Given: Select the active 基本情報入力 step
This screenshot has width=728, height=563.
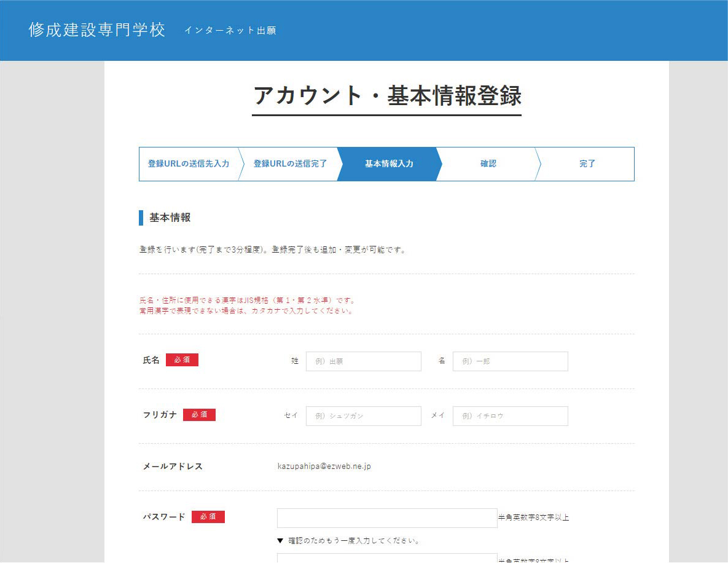Looking at the screenshot, I should tap(389, 164).
